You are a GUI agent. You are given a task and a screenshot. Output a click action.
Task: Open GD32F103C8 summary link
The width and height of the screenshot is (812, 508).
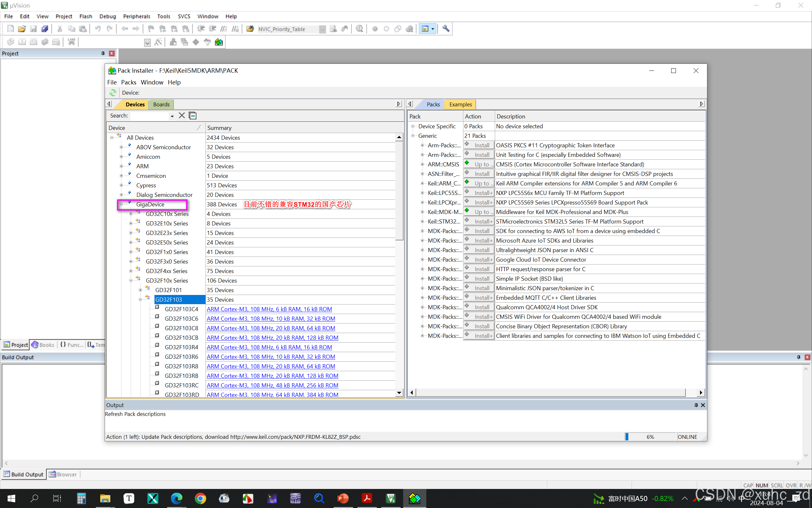tap(271, 328)
